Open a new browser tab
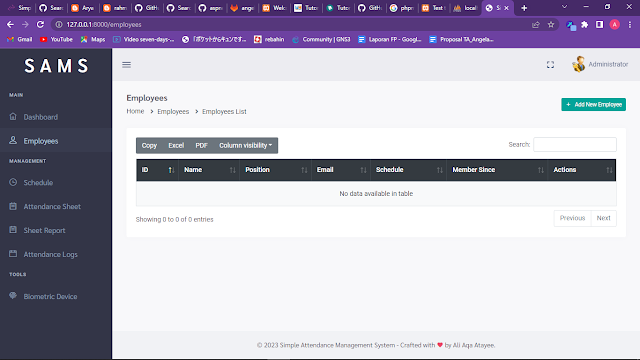Screen dimensions: 640x360 pyautogui.click(x=524, y=8)
